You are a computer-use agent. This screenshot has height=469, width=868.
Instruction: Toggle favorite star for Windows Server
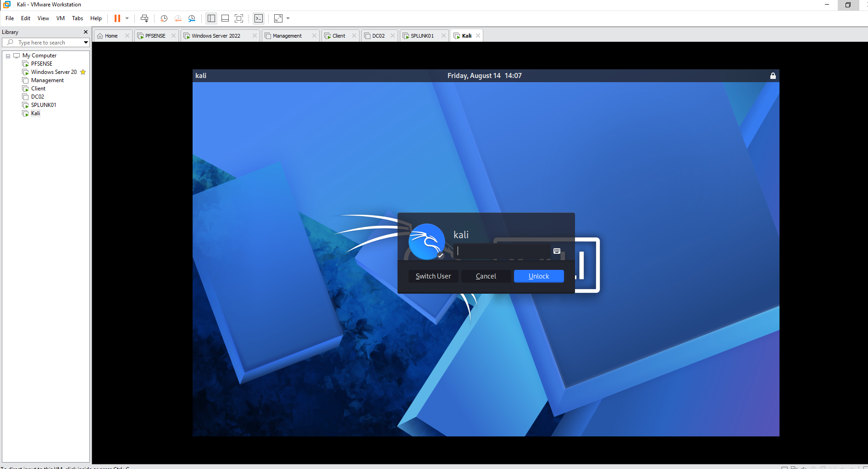pos(83,72)
